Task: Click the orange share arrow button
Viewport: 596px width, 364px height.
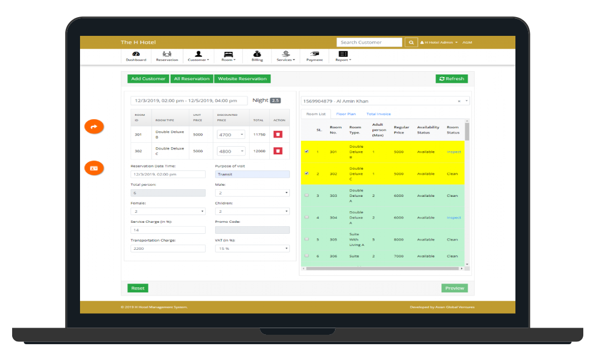Action: click(94, 126)
